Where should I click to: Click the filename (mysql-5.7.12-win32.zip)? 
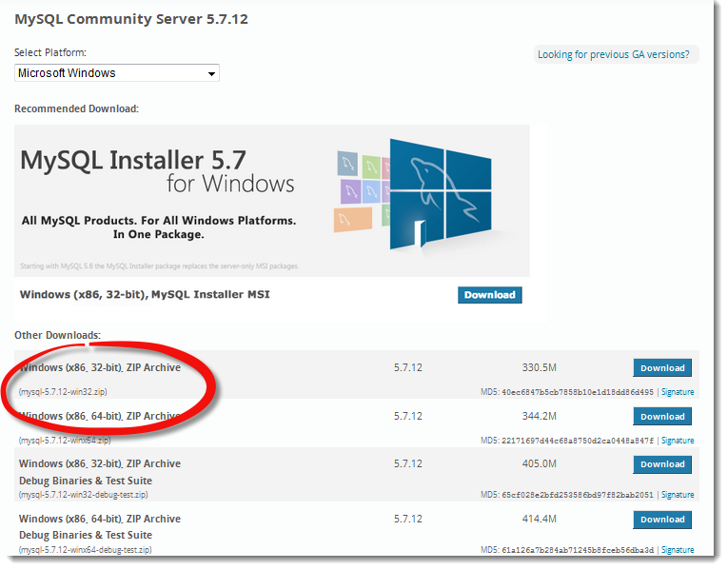63,392
